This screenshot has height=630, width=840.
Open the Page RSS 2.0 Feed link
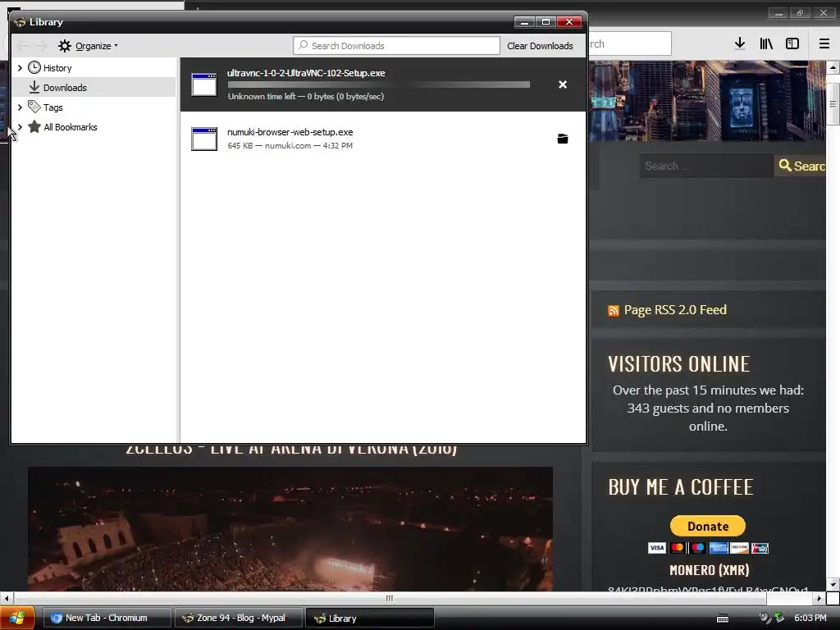[675, 309]
